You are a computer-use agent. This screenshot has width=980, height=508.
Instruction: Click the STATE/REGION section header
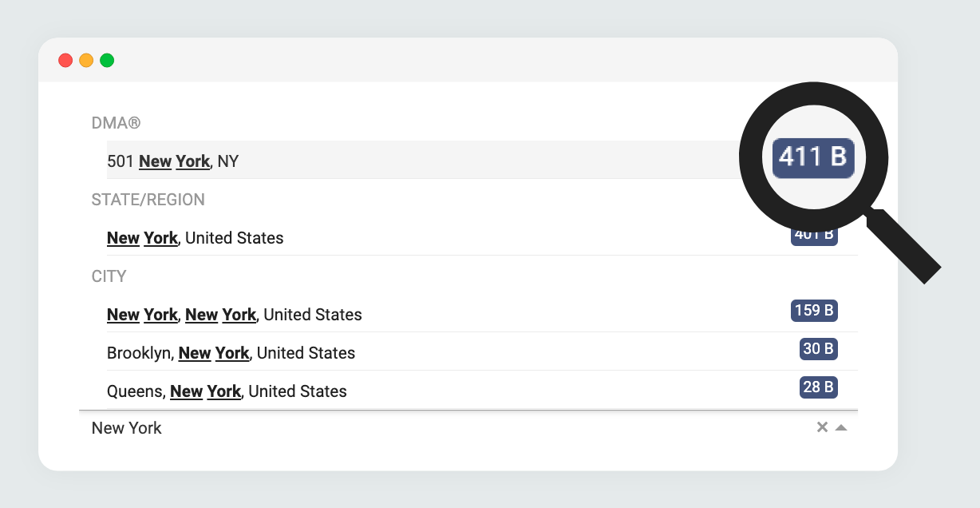tap(148, 200)
